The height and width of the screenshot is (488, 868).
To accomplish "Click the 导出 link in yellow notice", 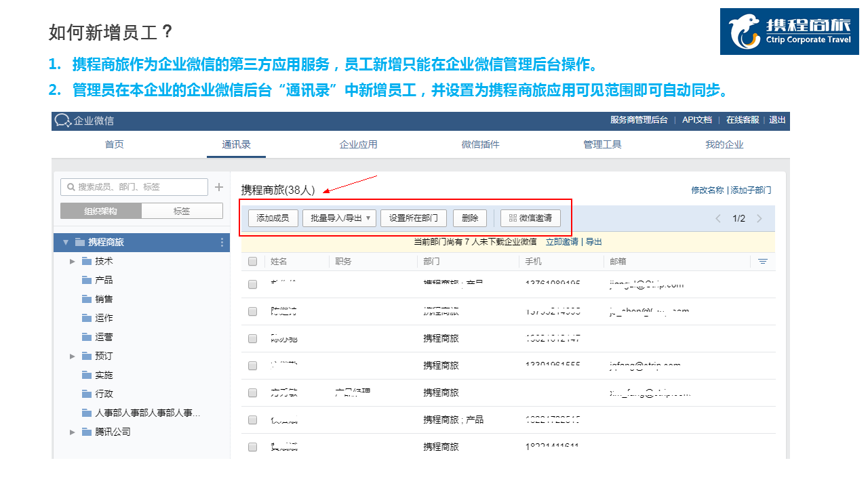I will [x=594, y=241].
